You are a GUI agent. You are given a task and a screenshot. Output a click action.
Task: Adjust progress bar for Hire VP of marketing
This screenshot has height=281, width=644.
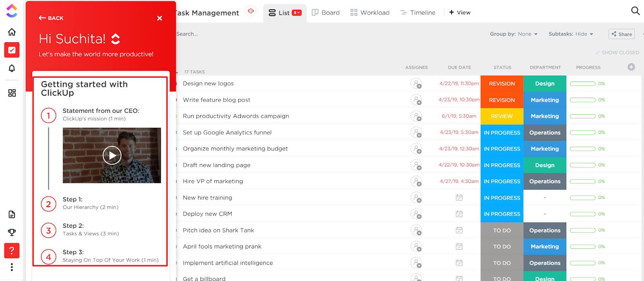[582, 181]
